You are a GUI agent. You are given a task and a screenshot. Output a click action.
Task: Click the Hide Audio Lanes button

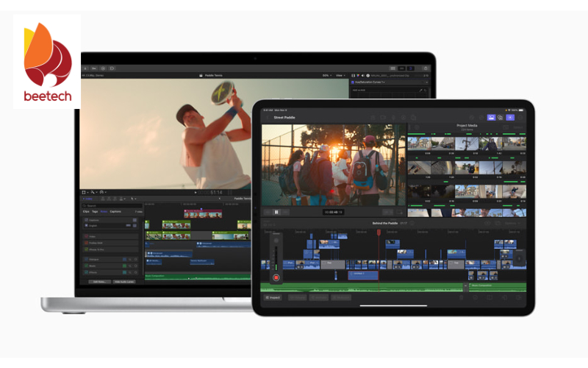coord(125,281)
